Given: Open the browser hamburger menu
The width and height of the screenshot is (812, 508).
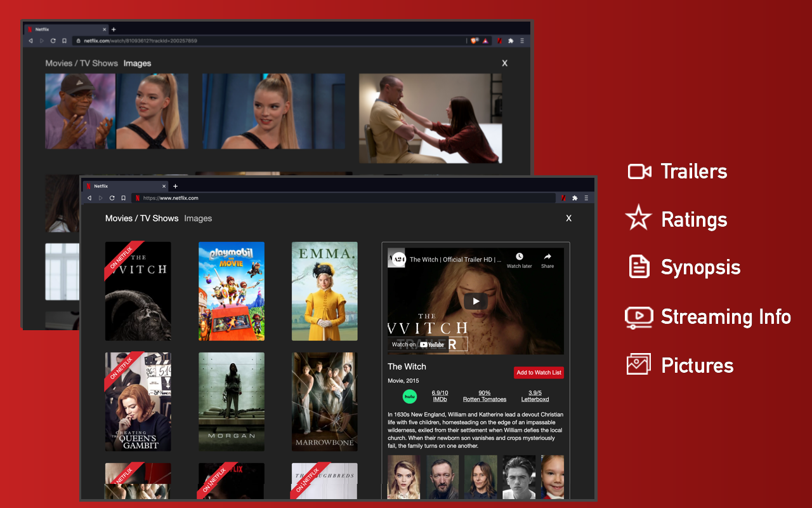Looking at the screenshot, I should click(x=586, y=198).
